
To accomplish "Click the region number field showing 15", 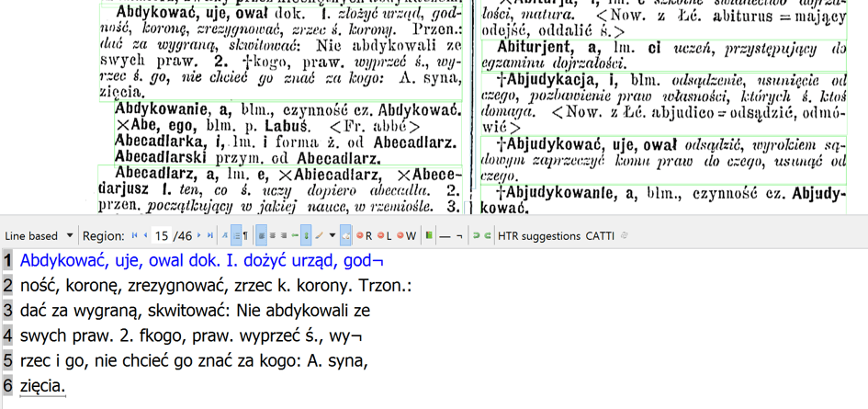I will pyautogui.click(x=162, y=236).
